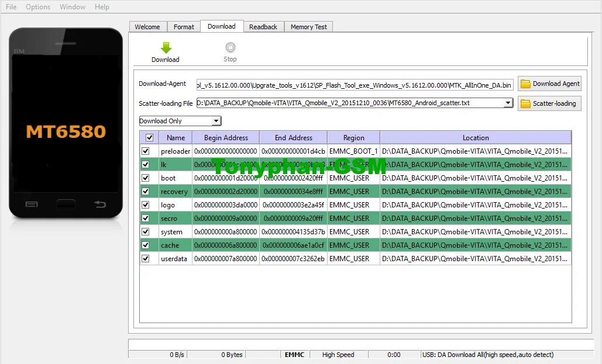The height and width of the screenshot is (364, 602).
Task: Click the green Download arrow icon
Action: [x=166, y=47]
